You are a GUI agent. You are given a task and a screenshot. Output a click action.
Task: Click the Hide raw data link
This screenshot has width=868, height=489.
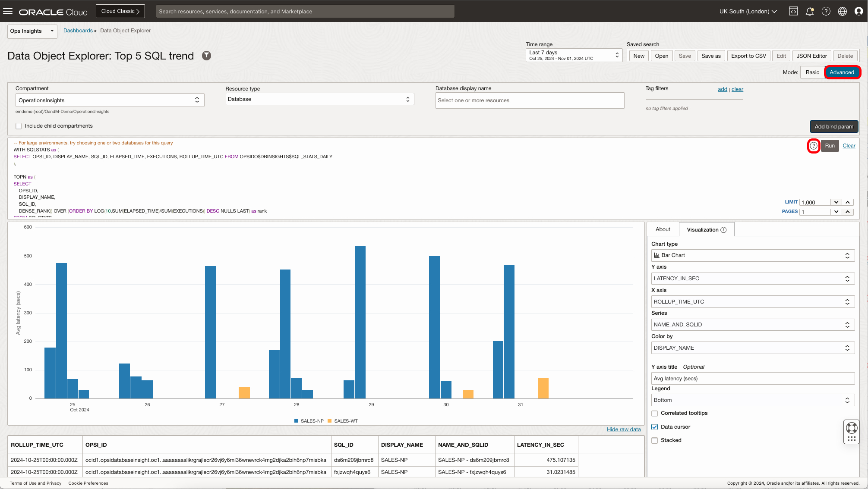point(623,429)
